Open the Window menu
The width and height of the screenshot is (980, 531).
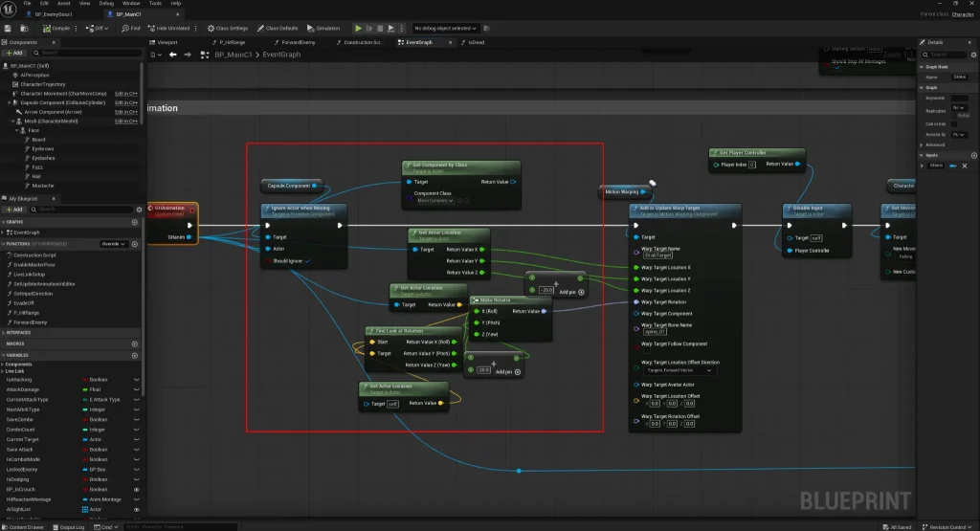click(130, 3)
